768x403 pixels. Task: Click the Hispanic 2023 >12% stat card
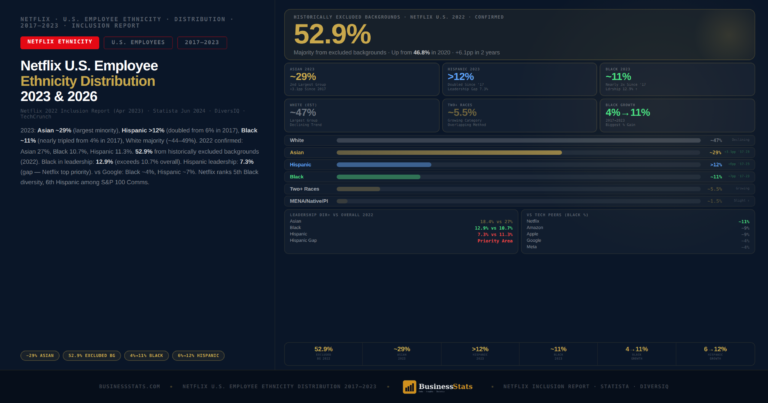coord(519,79)
